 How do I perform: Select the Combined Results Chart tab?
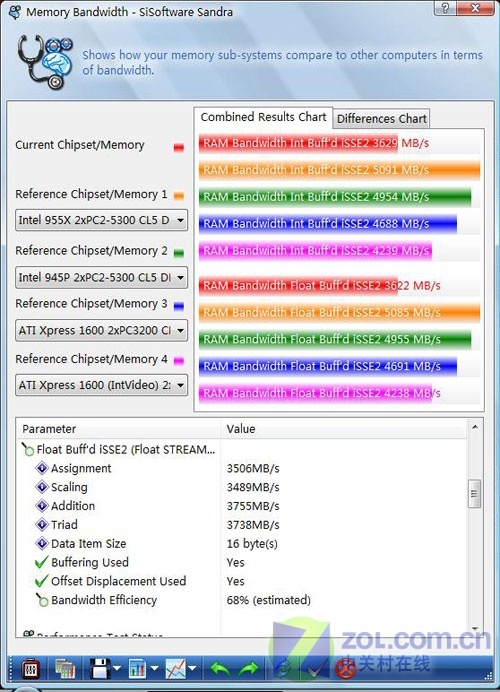(x=263, y=117)
